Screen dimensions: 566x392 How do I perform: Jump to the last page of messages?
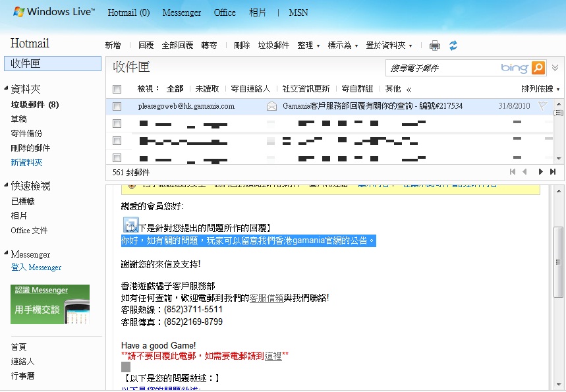point(553,172)
